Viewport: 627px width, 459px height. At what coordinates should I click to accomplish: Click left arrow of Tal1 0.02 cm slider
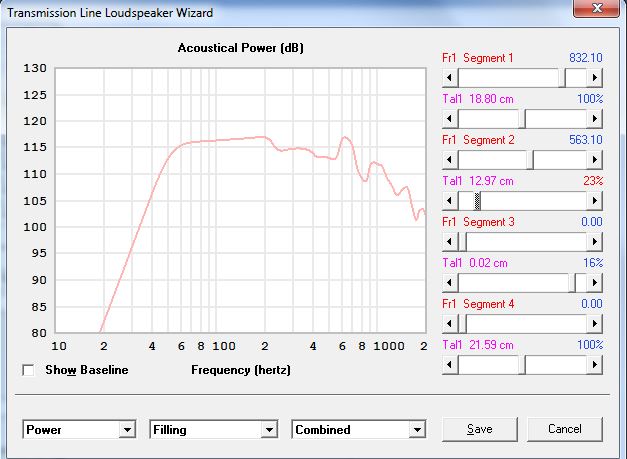coord(450,283)
